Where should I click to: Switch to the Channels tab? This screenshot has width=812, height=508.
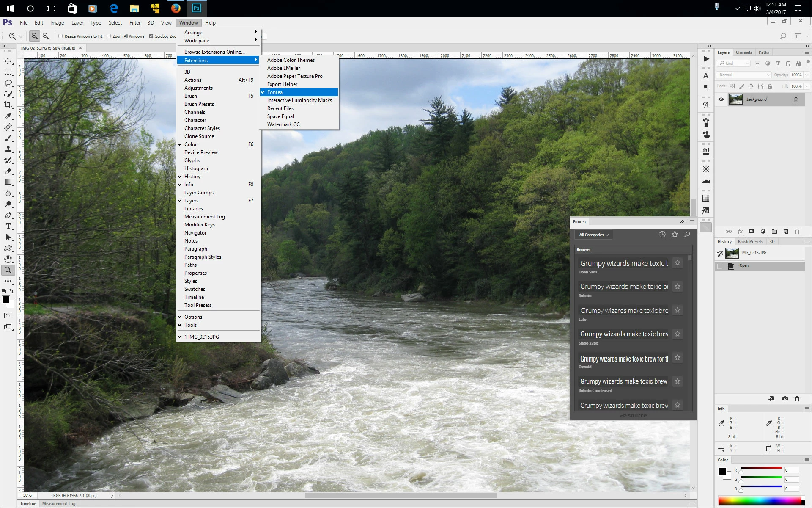pos(743,52)
